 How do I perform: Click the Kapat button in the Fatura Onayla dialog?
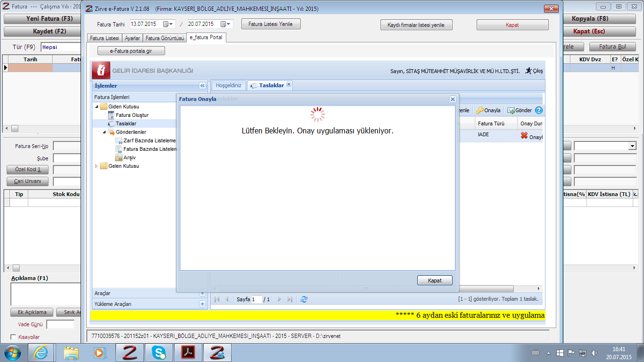click(x=434, y=280)
